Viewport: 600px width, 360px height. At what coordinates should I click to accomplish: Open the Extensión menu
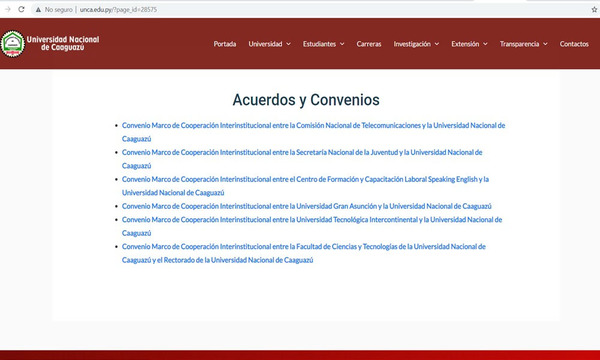(465, 44)
